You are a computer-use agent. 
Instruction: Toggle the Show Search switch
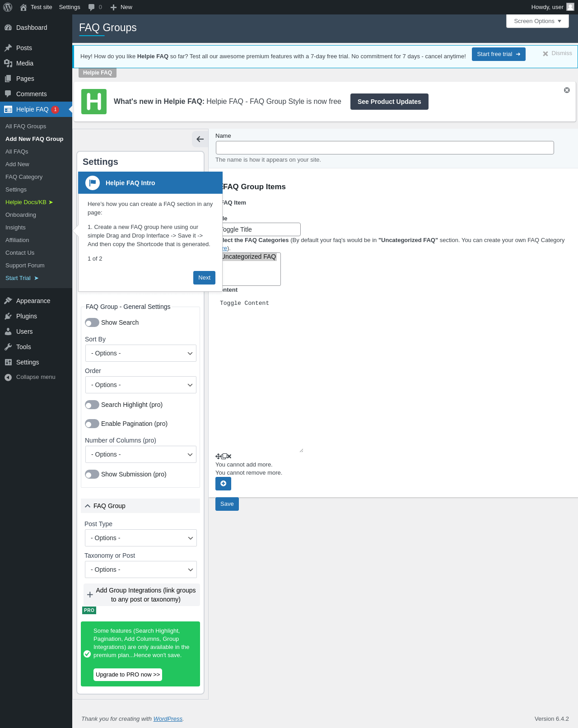(92, 322)
